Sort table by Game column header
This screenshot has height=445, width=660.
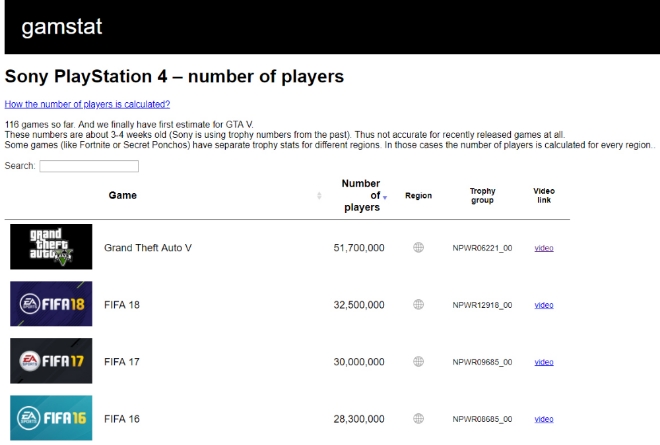point(122,195)
